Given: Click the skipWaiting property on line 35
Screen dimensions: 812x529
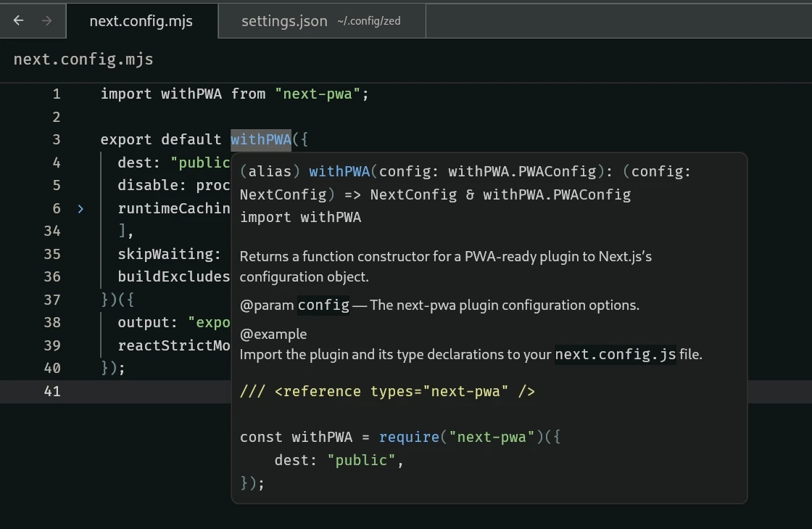Looking at the screenshot, I should (x=165, y=254).
